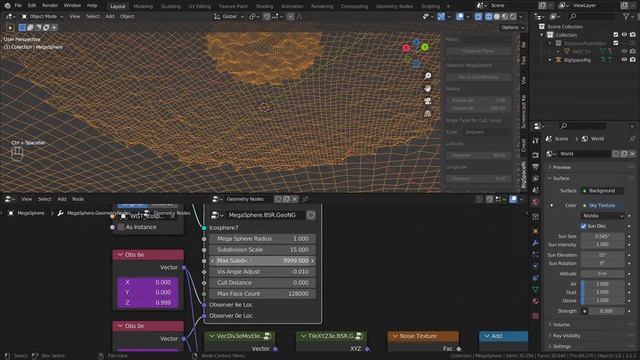This screenshot has height=360, width=640.
Task: Toggle BigSpaceRig visibility eye icon
Action: click(624, 60)
